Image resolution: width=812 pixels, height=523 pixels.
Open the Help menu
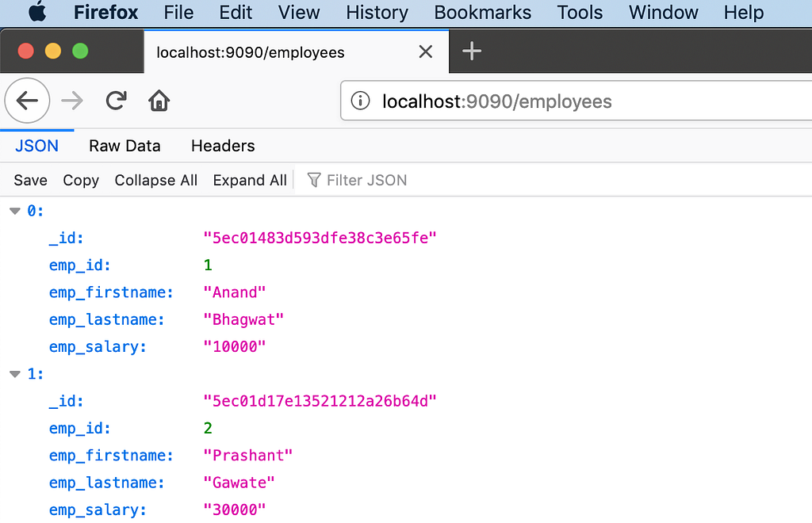click(x=744, y=13)
